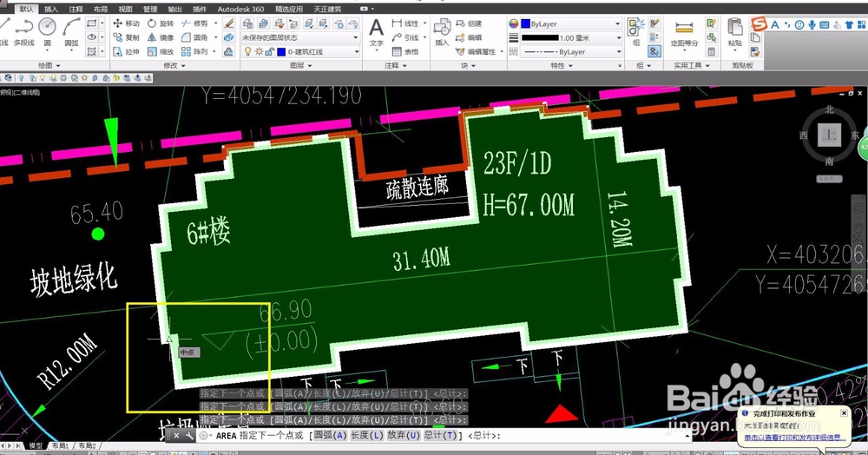Click the 缩放 scale tool
This screenshot has height=455, width=868.
coord(161,51)
